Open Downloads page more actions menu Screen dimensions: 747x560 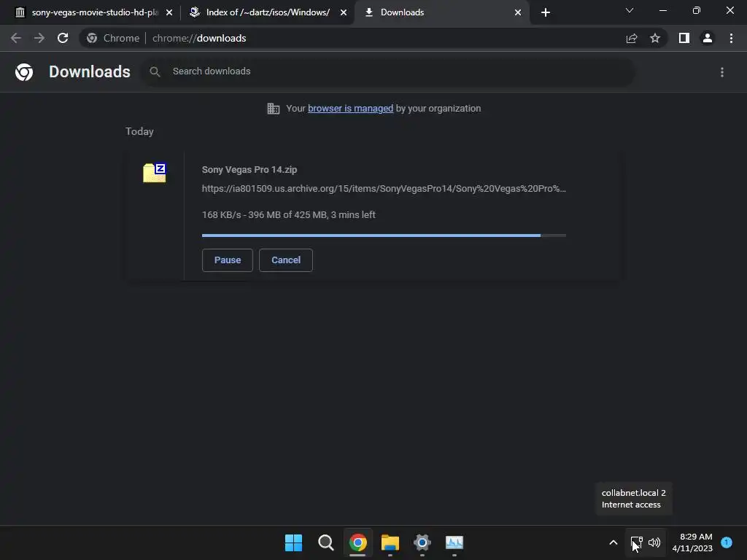tap(722, 72)
